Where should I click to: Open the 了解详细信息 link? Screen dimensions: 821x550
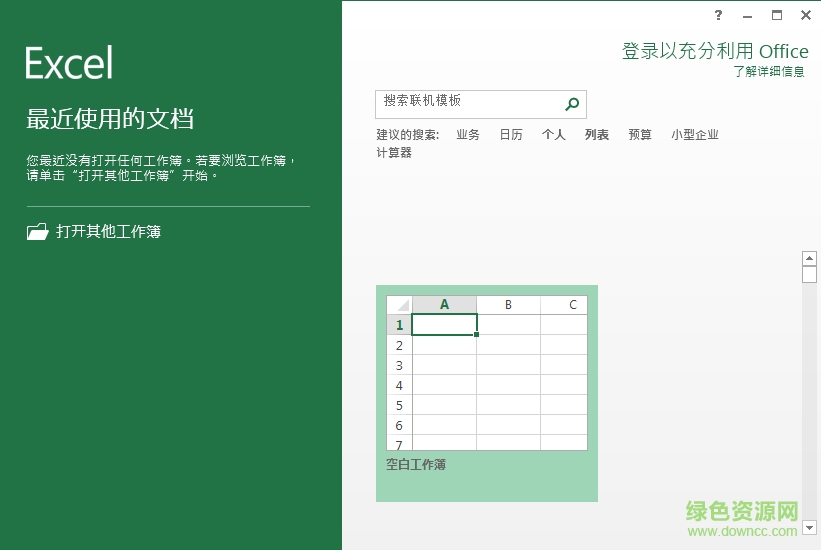click(x=768, y=72)
